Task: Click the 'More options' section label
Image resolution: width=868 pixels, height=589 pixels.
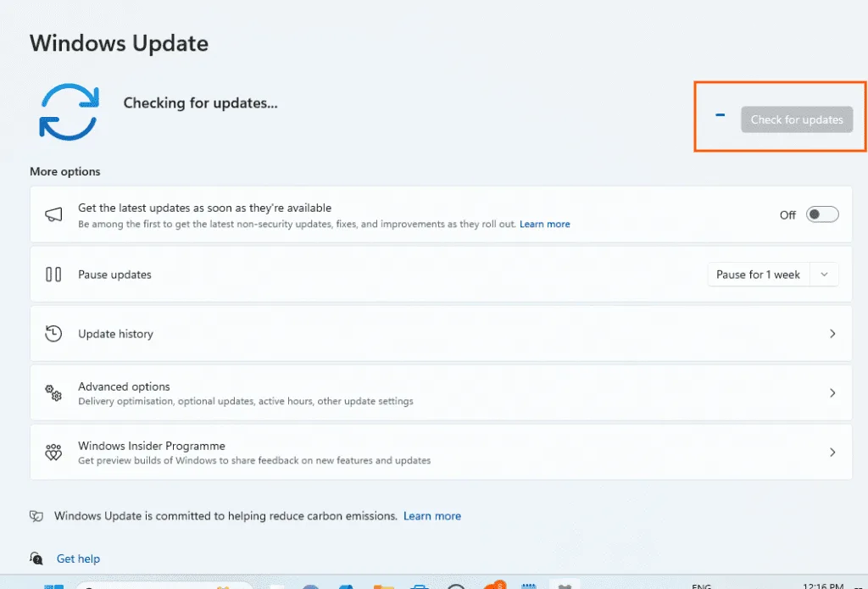Action: (x=64, y=171)
